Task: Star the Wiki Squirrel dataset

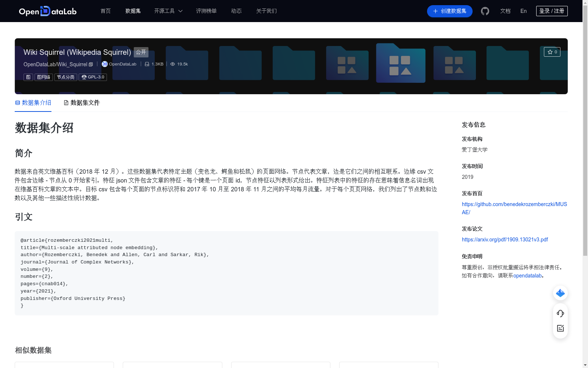Action: tap(552, 52)
